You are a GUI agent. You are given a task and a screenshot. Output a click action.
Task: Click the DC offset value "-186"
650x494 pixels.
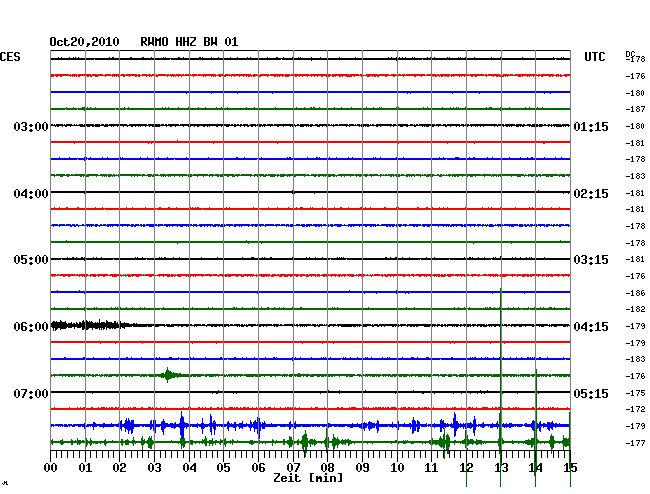pyautogui.click(x=635, y=293)
